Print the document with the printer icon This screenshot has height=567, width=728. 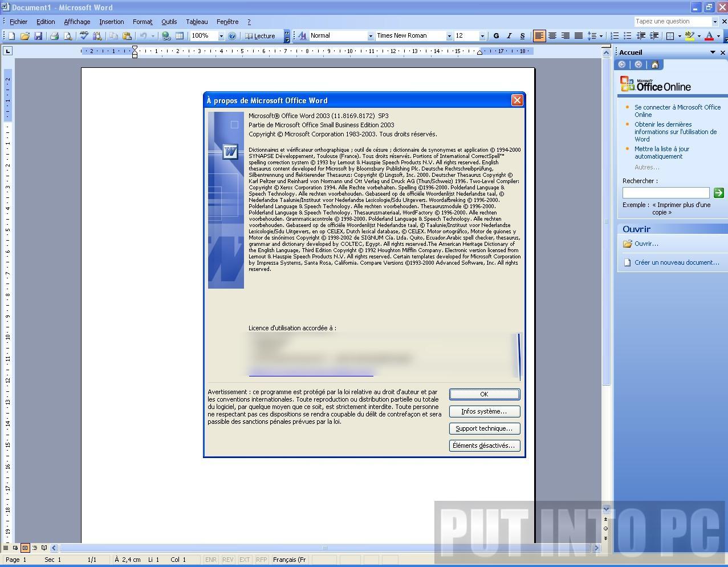pos(55,36)
